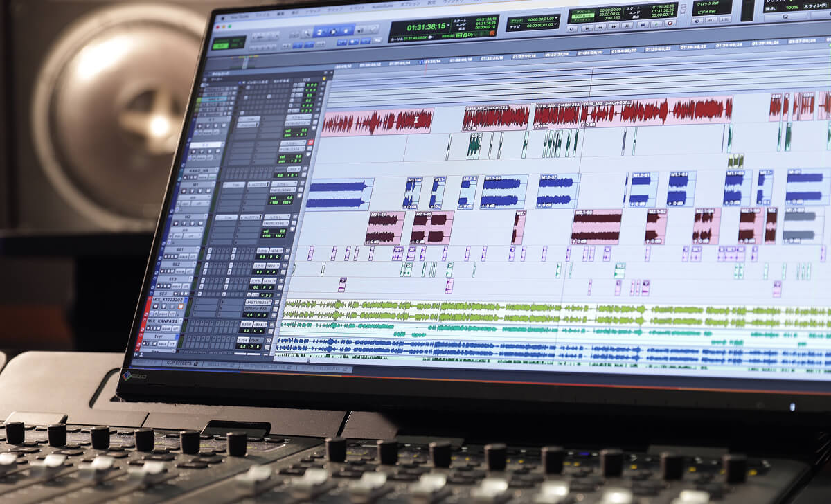Select the Zoomer tool in the toolbar
The image size is (831, 504).
(305, 33)
